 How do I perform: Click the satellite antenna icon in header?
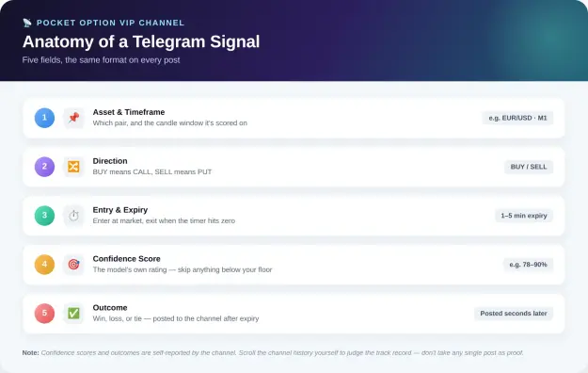[x=27, y=23]
